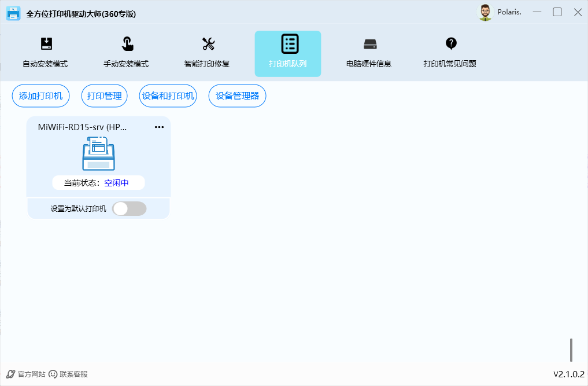588x386 pixels.
Task: Open 设备和打印机 button
Action: pos(168,96)
